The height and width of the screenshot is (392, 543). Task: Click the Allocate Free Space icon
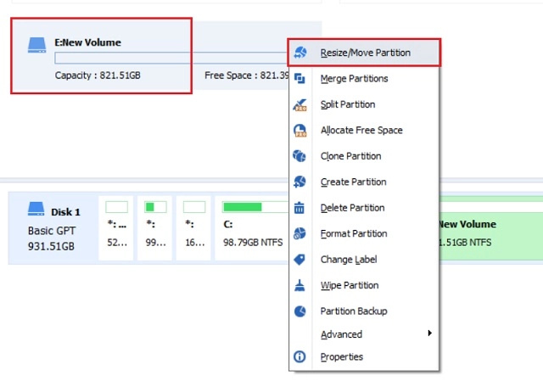click(x=299, y=131)
